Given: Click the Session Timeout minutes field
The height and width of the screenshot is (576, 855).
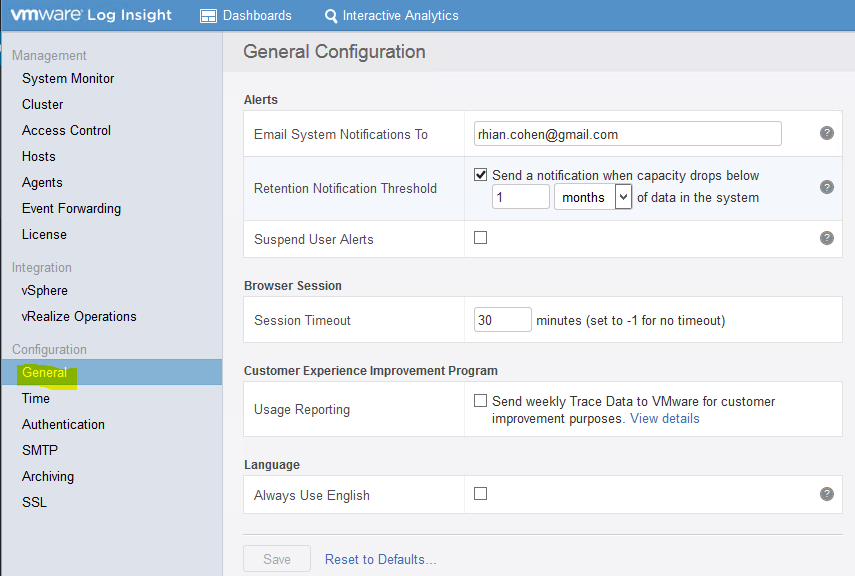Looking at the screenshot, I should point(503,320).
